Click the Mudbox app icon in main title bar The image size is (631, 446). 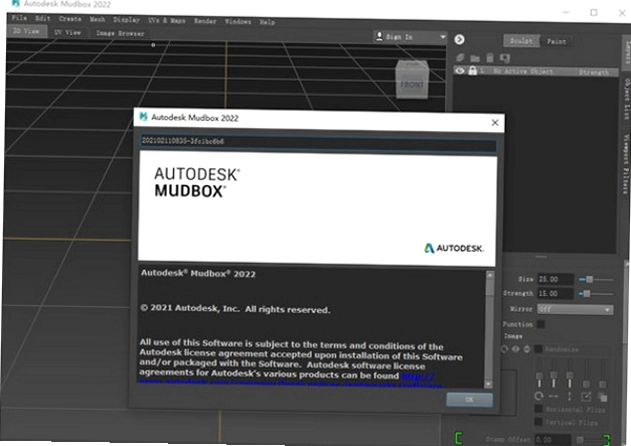pyautogui.click(x=16, y=3)
